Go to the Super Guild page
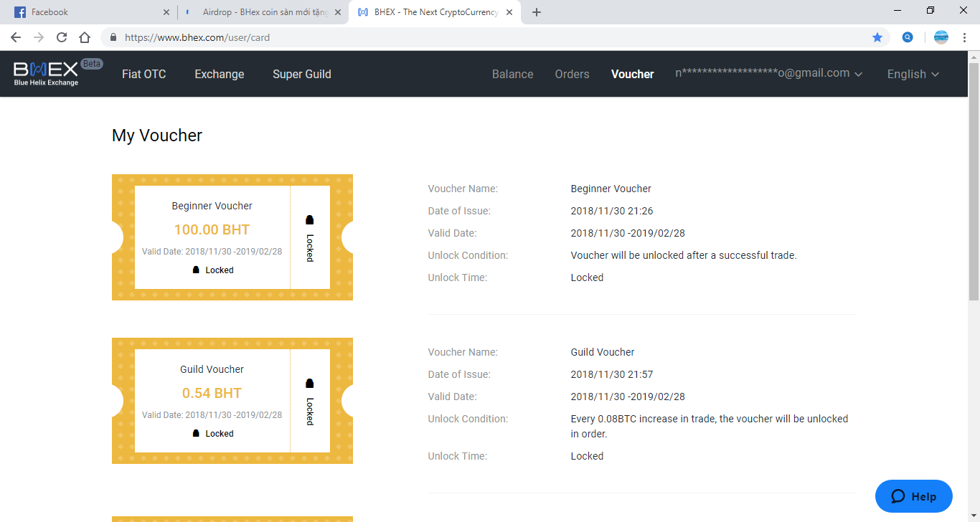980x522 pixels. (302, 74)
